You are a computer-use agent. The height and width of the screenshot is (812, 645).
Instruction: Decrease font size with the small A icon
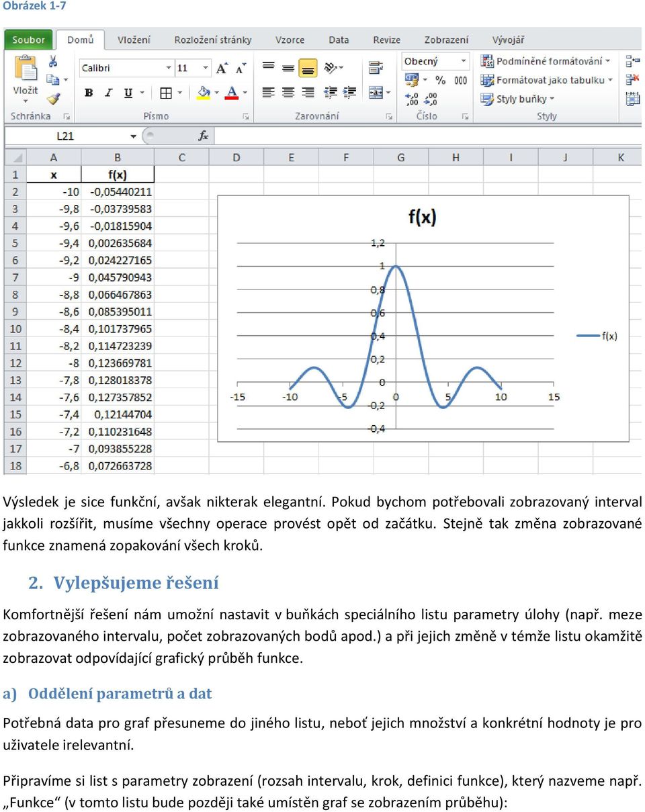coord(241,69)
